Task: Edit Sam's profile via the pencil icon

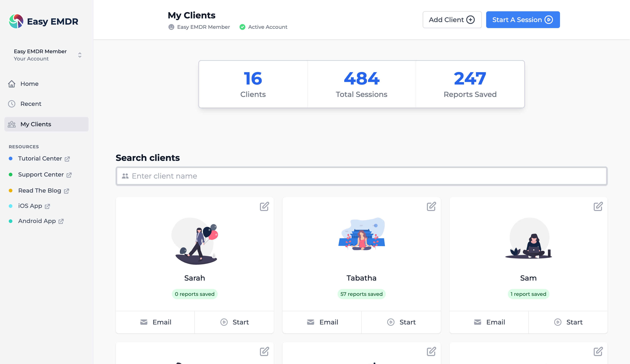Action: tap(598, 206)
